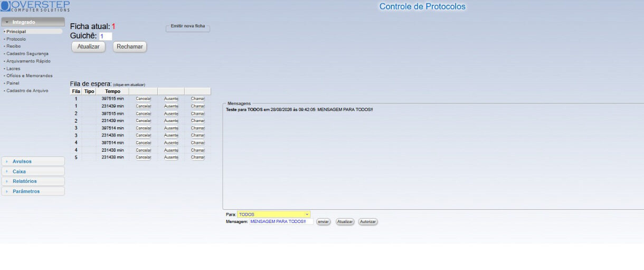
Task: Click the Autorizar button
Action: [368, 222]
